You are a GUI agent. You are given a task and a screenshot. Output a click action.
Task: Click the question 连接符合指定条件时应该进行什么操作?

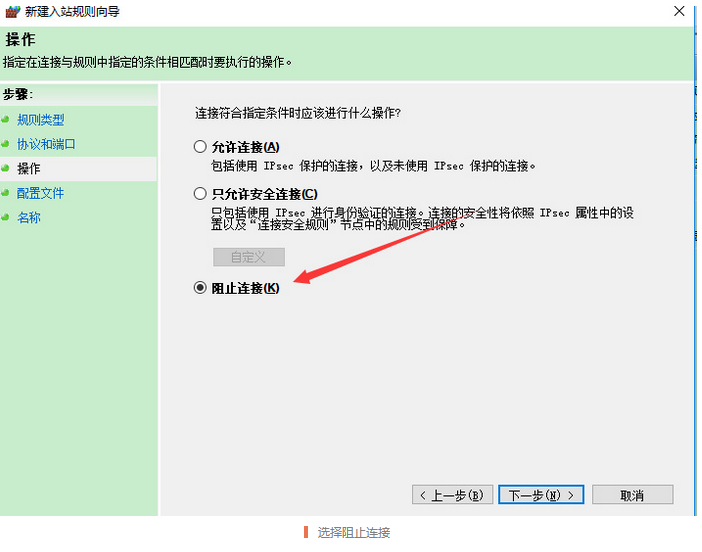(x=298, y=113)
